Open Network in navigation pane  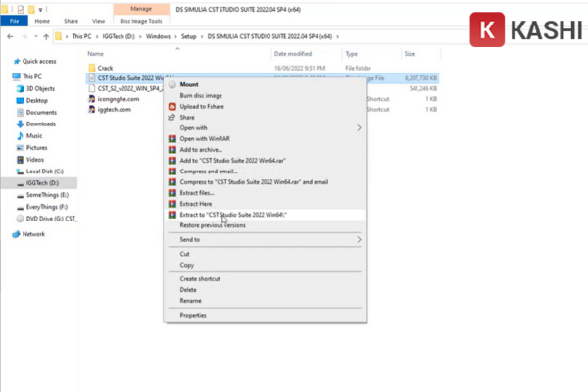pos(33,234)
